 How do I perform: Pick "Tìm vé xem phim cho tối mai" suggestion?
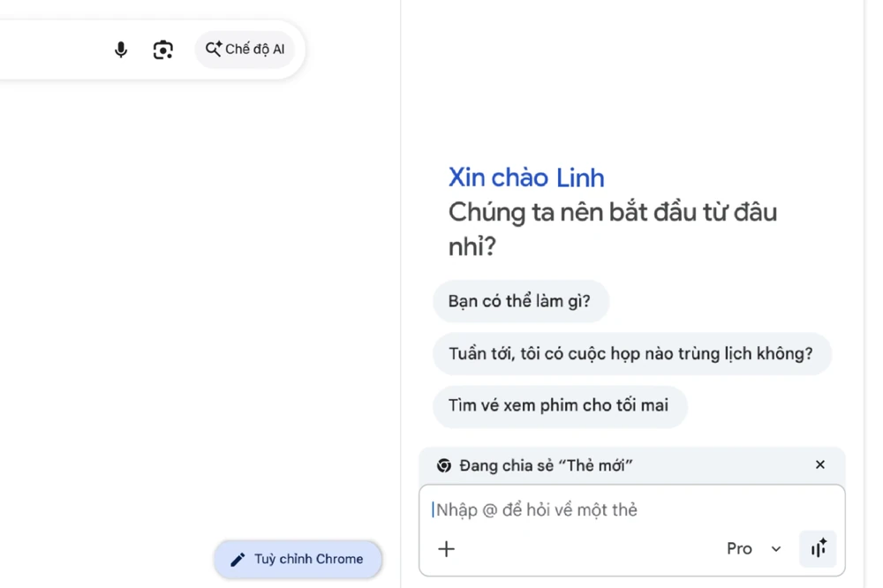[559, 406]
